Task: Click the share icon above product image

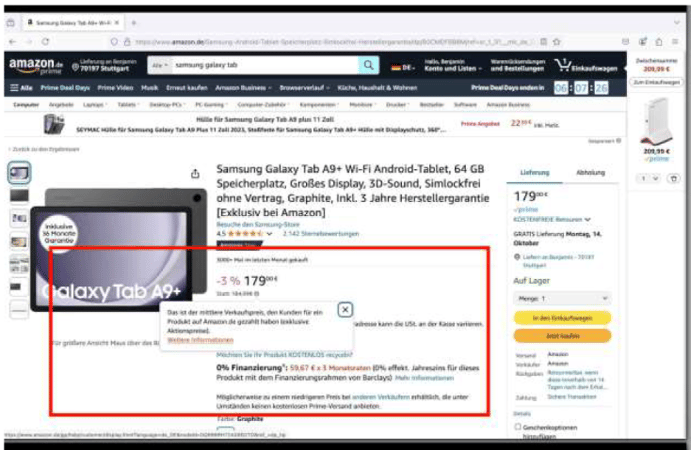Action: coord(195,174)
